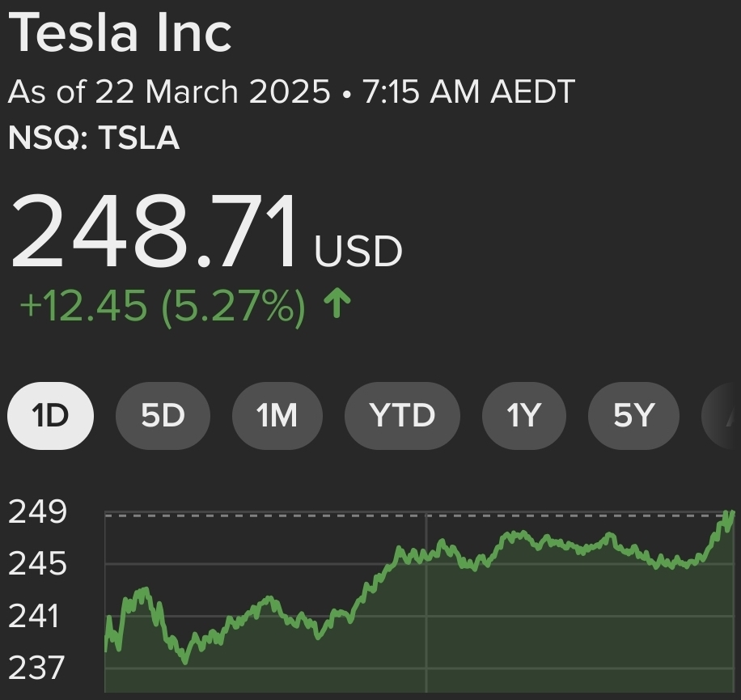The height and width of the screenshot is (700, 741).
Task: Open the 5Y price range
Action: coord(633,416)
